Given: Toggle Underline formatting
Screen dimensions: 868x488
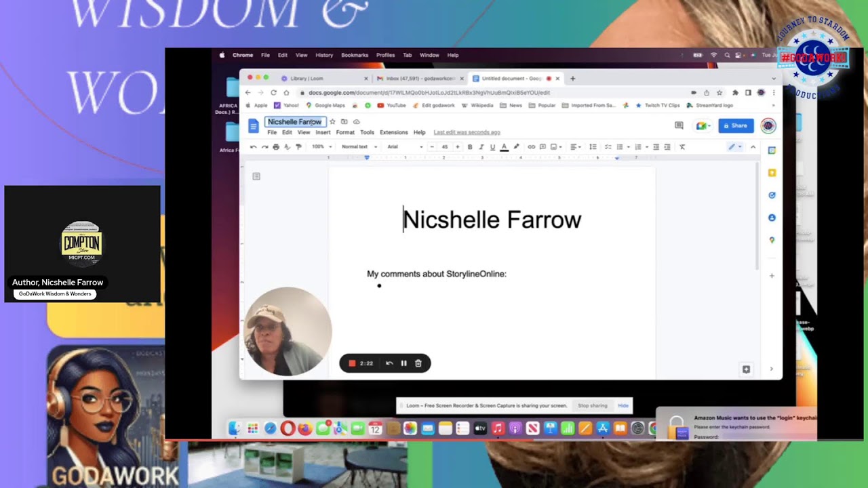Looking at the screenshot, I should [492, 147].
